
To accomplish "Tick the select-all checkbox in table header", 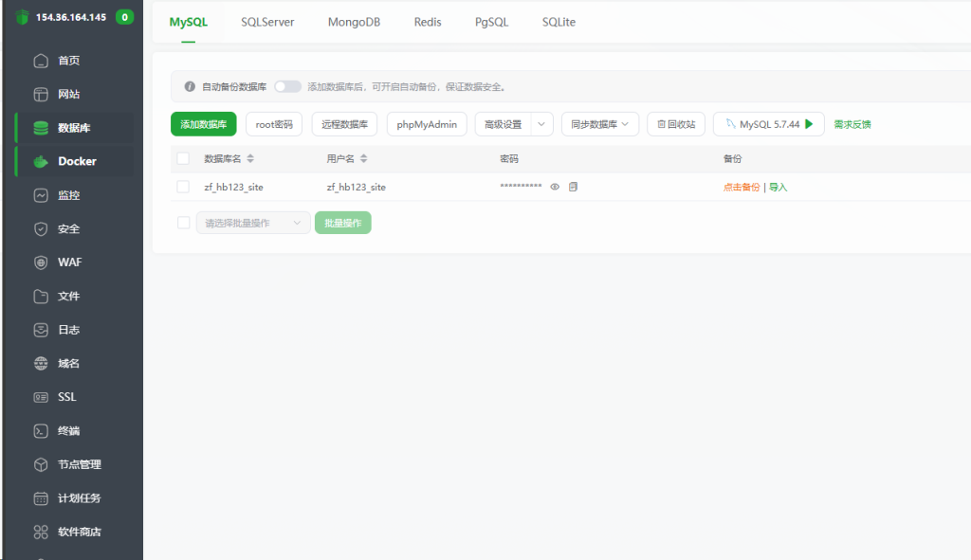I will pyautogui.click(x=183, y=158).
